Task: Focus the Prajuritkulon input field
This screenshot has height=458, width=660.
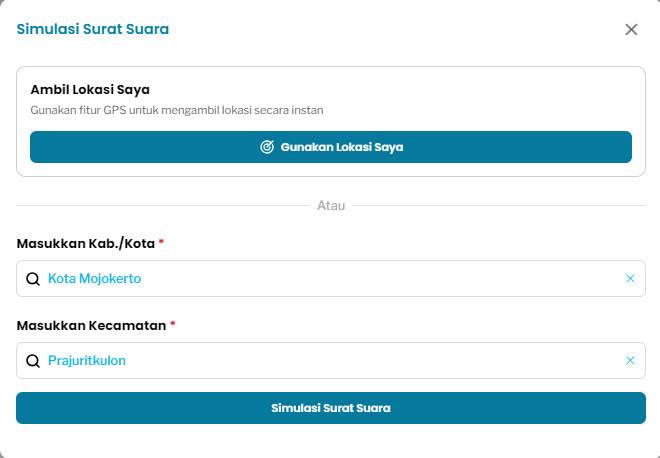Action: [331, 360]
